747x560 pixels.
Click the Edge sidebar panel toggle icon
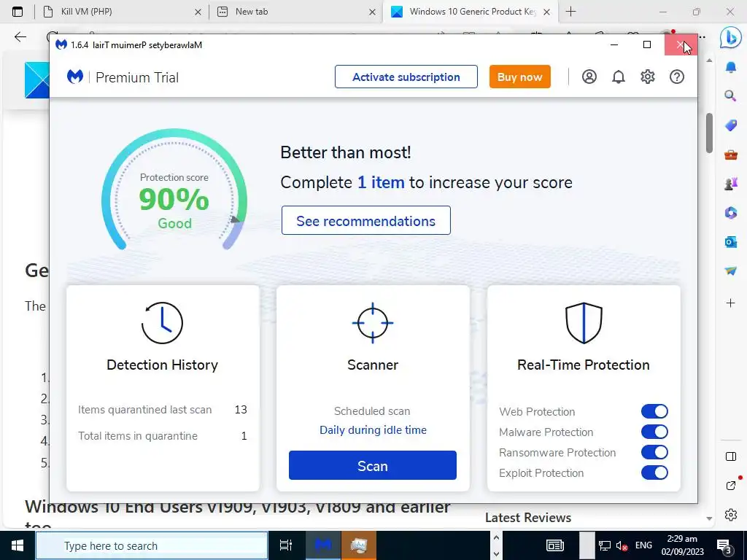(x=730, y=456)
